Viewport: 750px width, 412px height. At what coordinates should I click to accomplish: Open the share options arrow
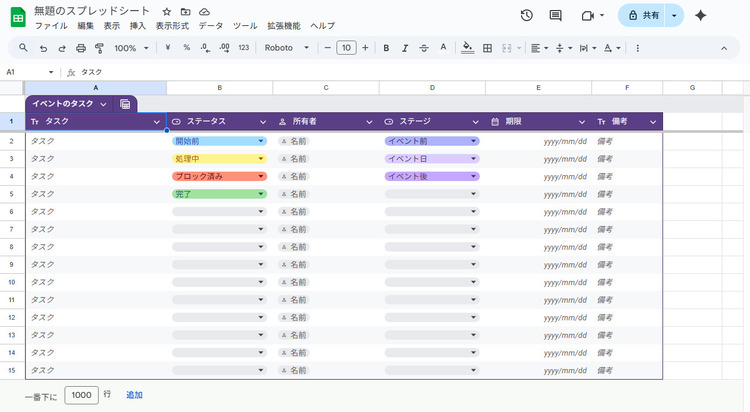click(x=674, y=15)
